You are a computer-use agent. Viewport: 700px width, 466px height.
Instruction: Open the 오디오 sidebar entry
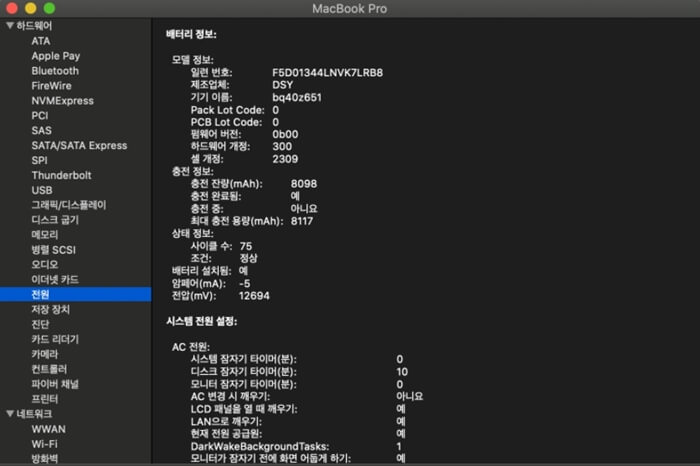[x=45, y=265]
